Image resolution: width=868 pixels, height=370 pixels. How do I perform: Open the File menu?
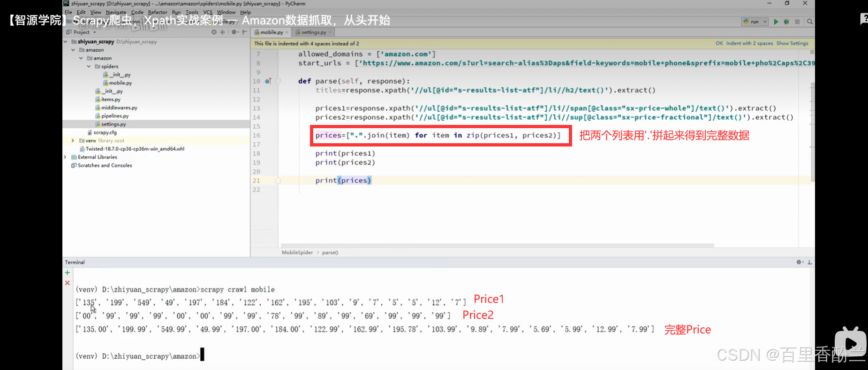pyautogui.click(x=68, y=12)
